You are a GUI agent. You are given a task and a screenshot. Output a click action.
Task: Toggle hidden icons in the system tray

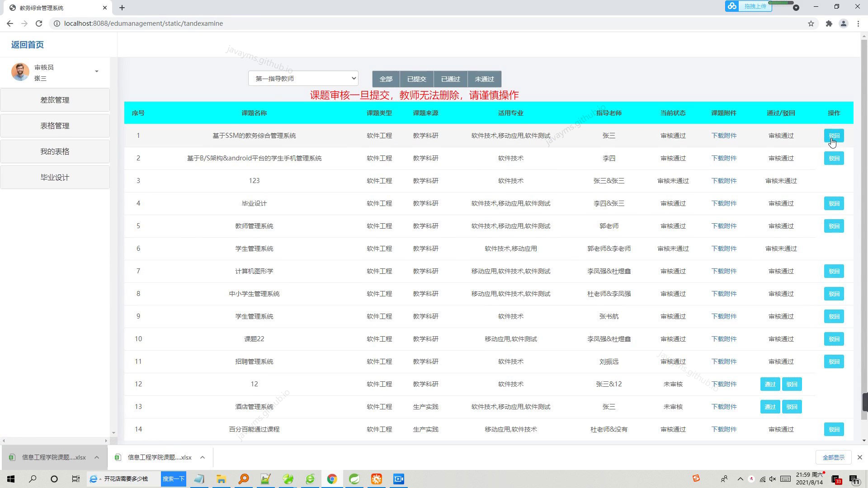click(740, 479)
